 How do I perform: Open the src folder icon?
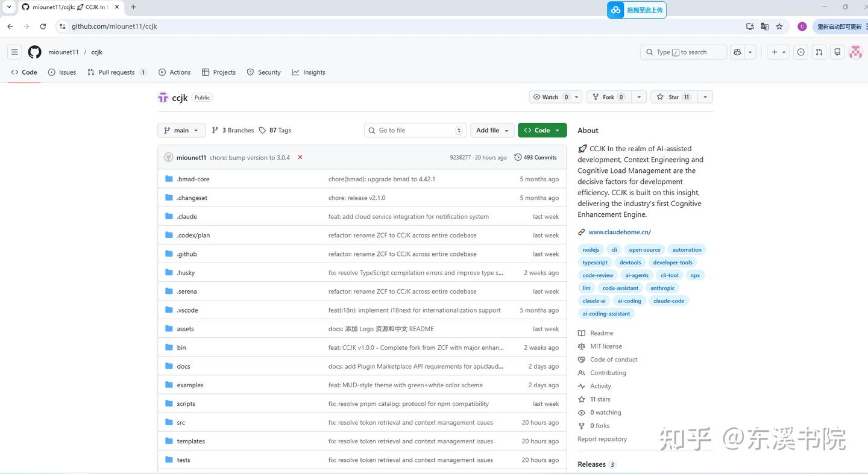click(169, 422)
